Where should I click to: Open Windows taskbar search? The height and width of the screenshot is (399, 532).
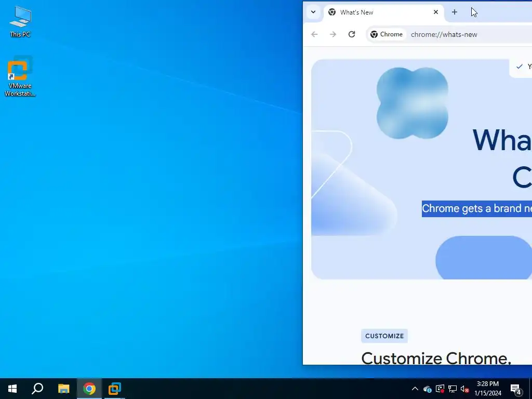pyautogui.click(x=37, y=389)
